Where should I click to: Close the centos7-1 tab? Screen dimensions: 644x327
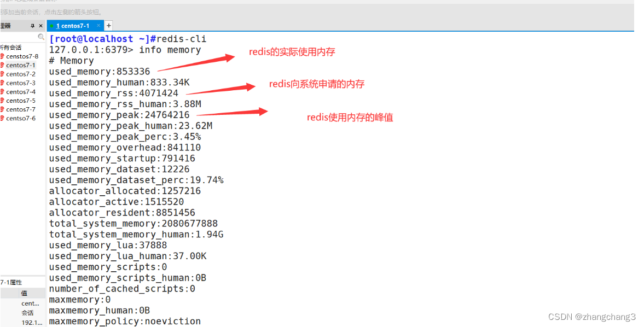point(98,26)
